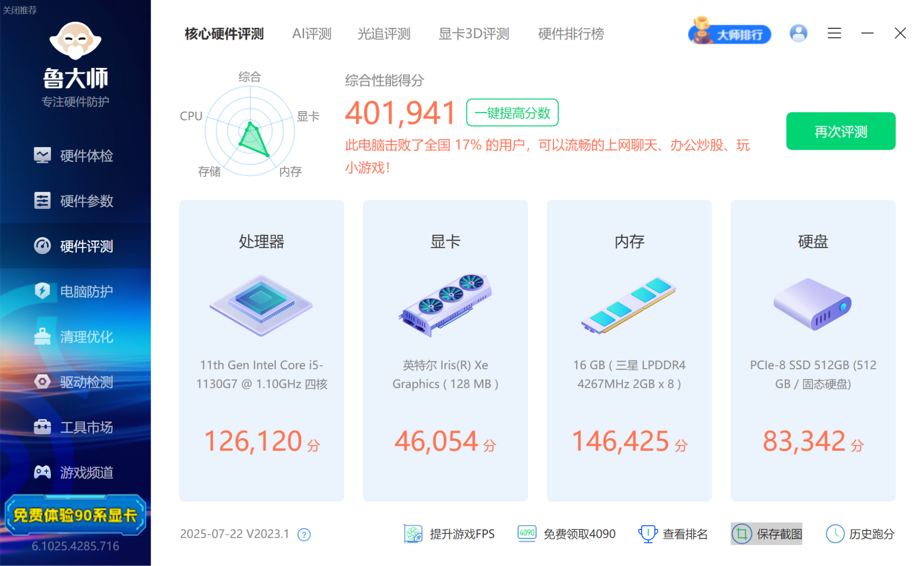Click the 提升游戏FPS fan icon
Viewport: 924px width, 566px height.
(x=413, y=534)
